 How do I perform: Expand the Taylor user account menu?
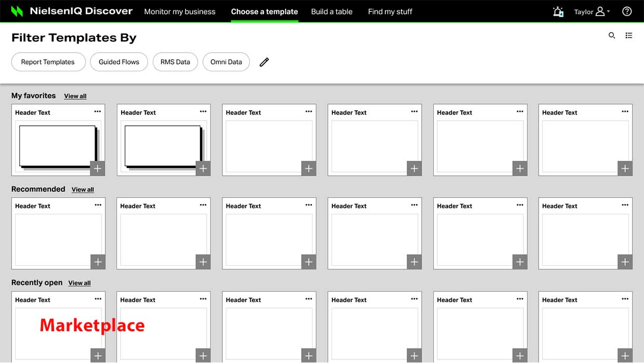(x=592, y=11)
